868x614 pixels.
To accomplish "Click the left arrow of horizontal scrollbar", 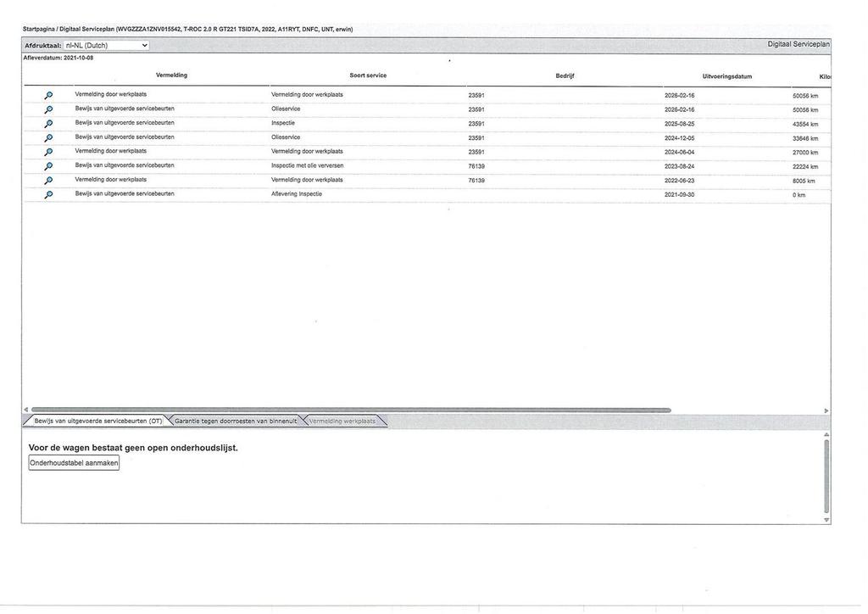I will (25, 410).
